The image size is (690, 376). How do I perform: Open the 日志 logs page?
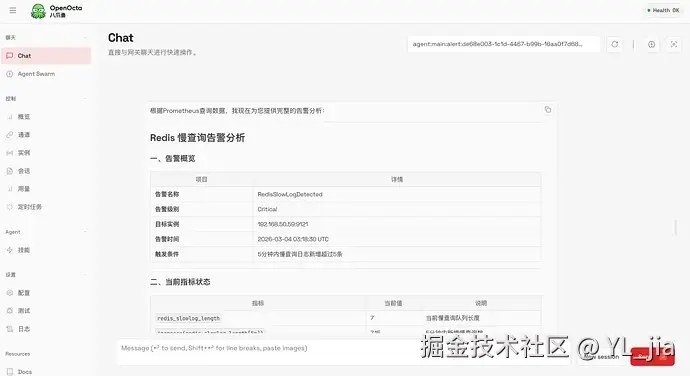coord(46,329)
